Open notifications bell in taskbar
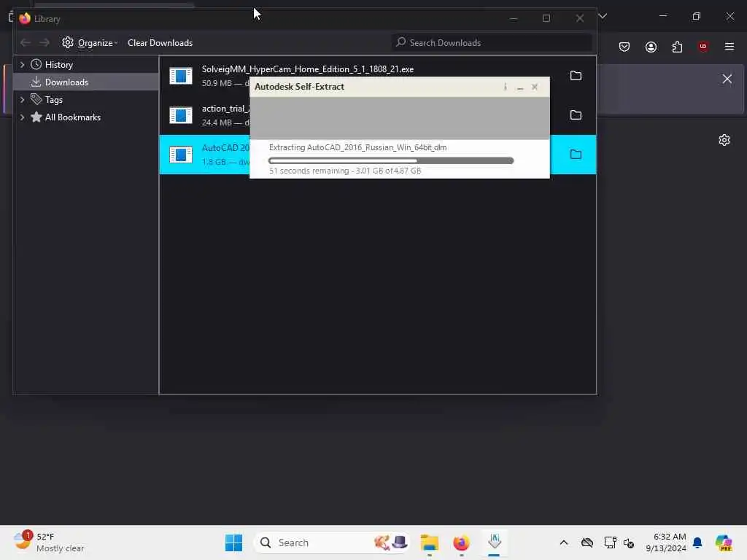Viewport: 747px width, 560px height. (697, 542)
